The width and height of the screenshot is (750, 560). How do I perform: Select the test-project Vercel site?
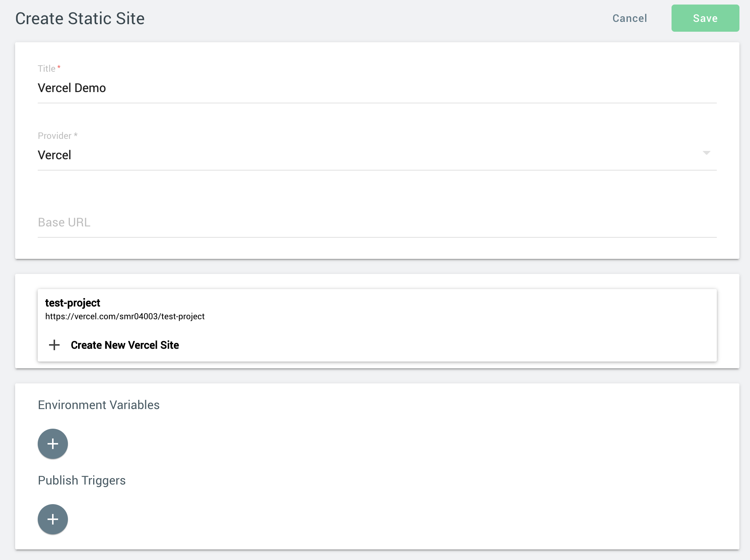pos(377,309)
